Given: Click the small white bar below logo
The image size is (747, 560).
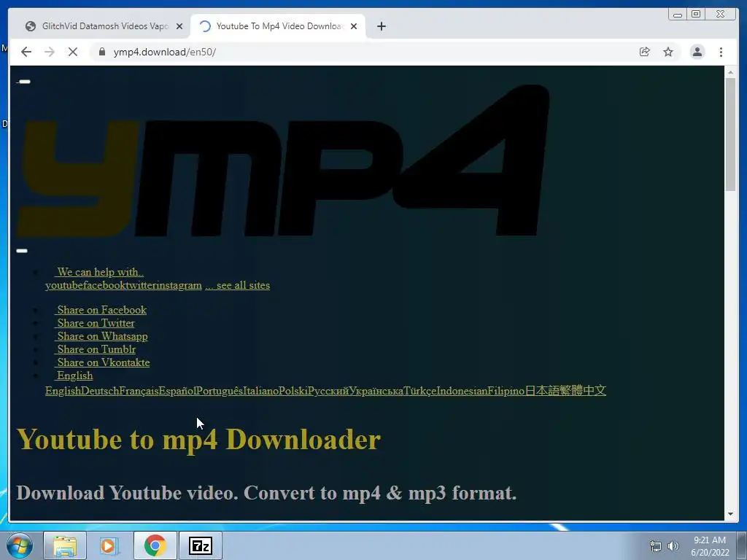Looking at the screenshot, I should (22, 251).
